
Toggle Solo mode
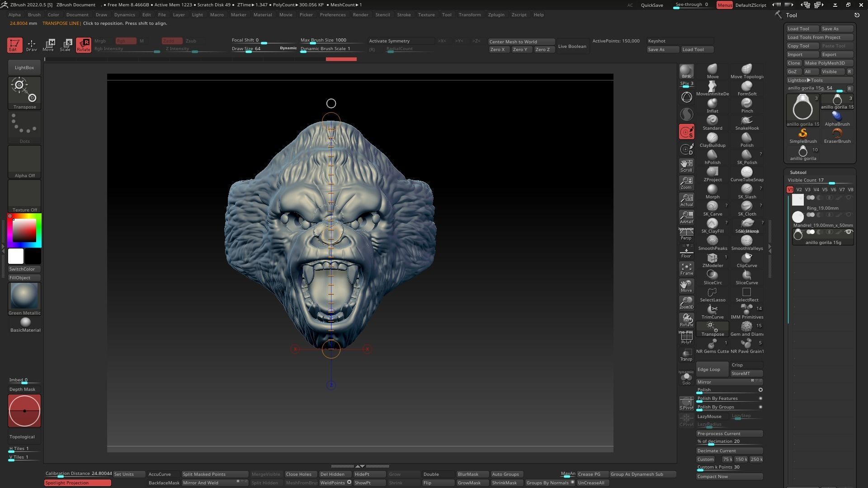coord(686,378)
